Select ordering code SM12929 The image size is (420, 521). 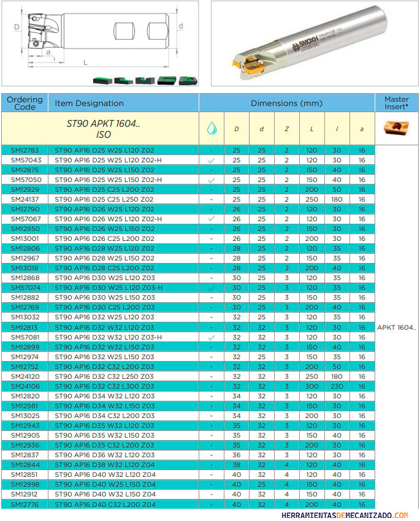click(x=25, y=189)
